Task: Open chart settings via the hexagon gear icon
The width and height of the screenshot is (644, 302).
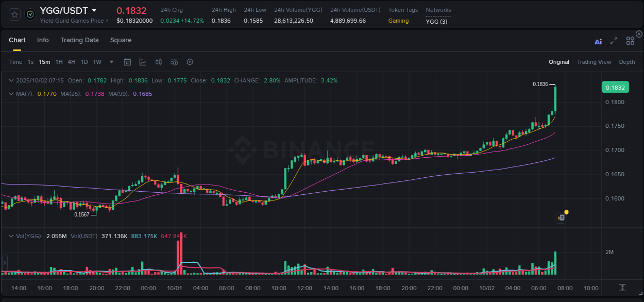Action: pos(190,62)
